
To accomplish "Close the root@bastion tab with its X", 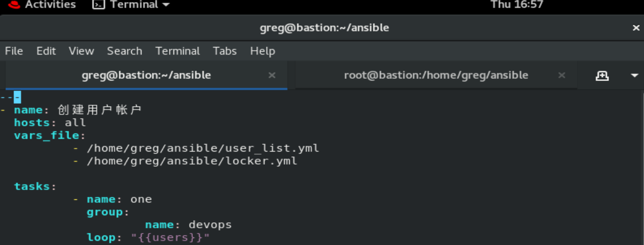I will [x=562, y=76].
